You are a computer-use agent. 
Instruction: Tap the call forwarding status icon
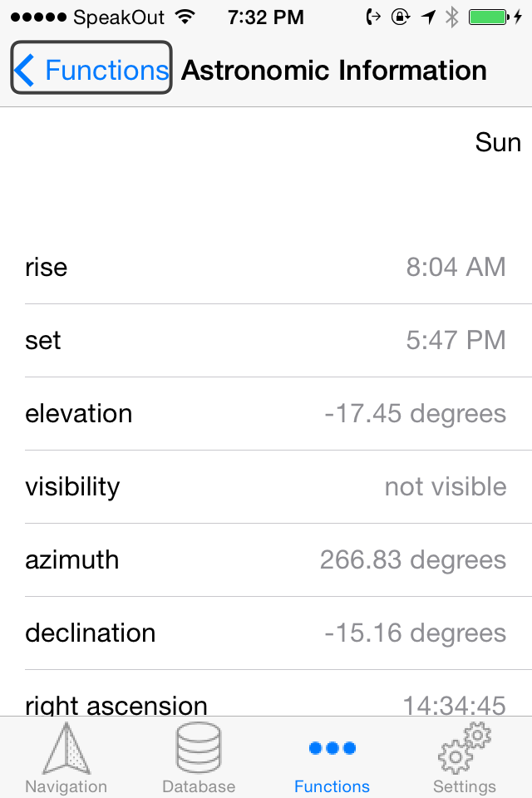372,16
